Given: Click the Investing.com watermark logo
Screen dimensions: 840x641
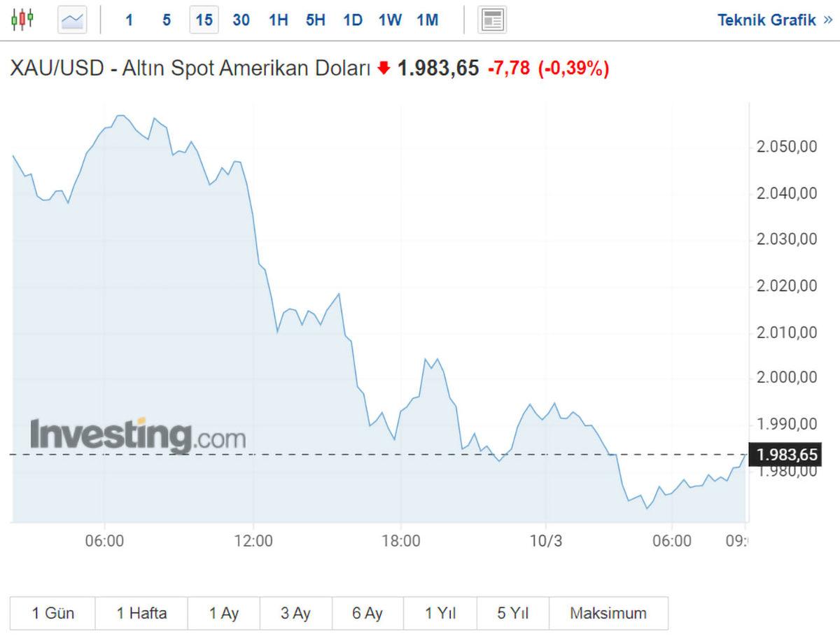Looking at the screenshot, I should (x=138, y=435).
